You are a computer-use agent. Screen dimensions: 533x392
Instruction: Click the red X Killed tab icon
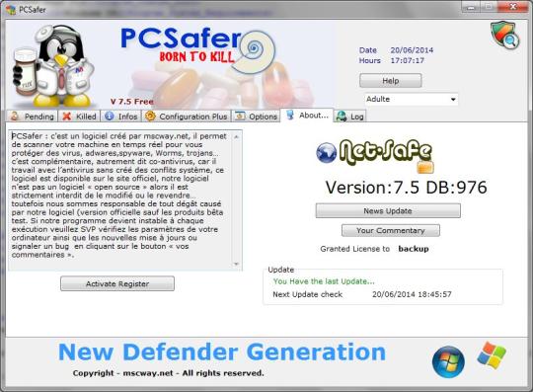coord(67,117)
